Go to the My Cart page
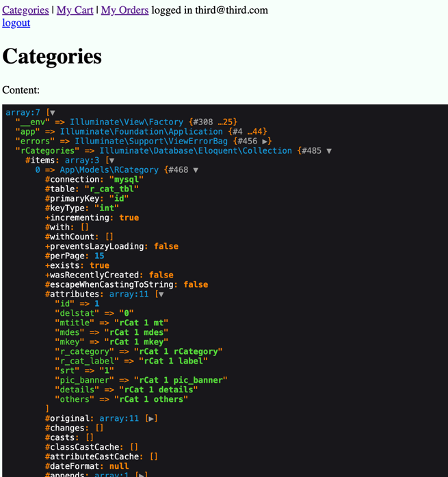The width and height of the screenshot is (448, 477). click(x=75, y=10)
